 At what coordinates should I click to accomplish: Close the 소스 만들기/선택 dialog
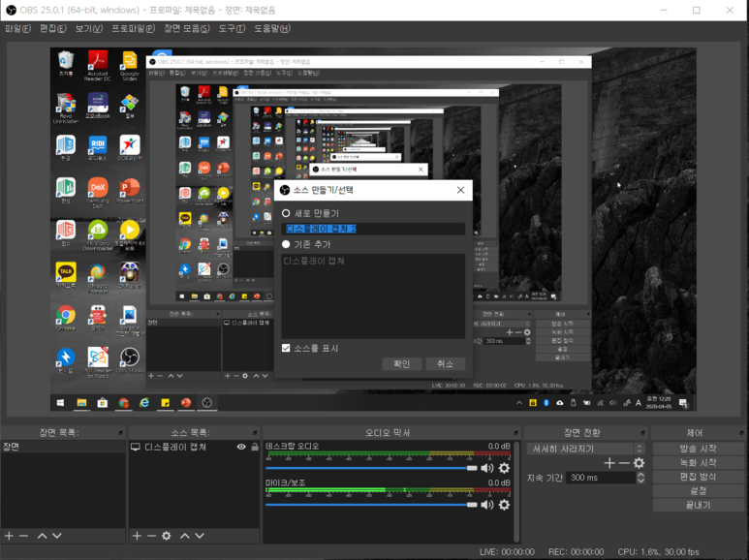tap(460, 190)
